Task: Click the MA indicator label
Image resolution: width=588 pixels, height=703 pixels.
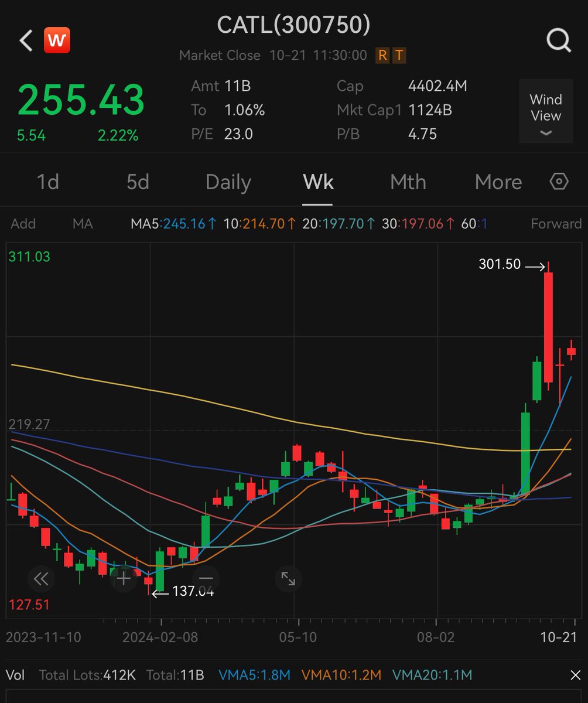Action: coord(83,224)
